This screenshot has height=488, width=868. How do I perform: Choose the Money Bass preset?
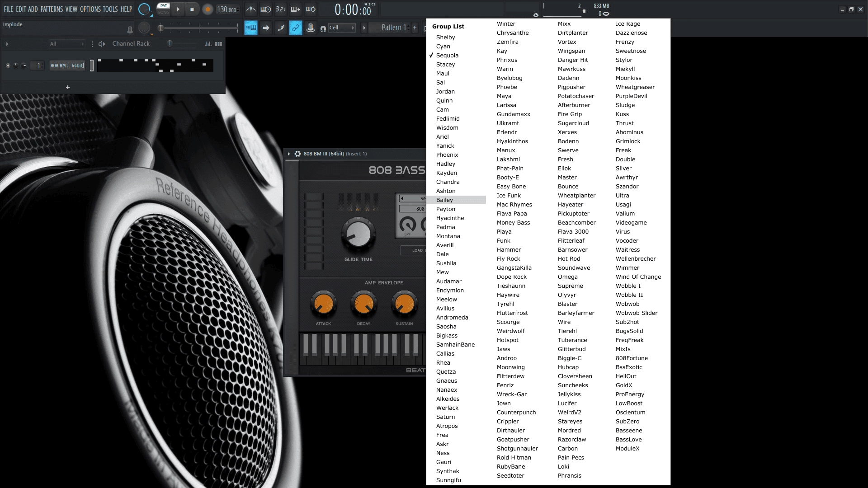513,222
